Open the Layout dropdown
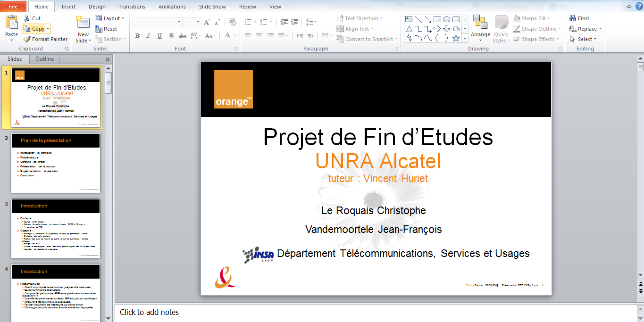Screen dimensions: 644x322 [110, 18]
